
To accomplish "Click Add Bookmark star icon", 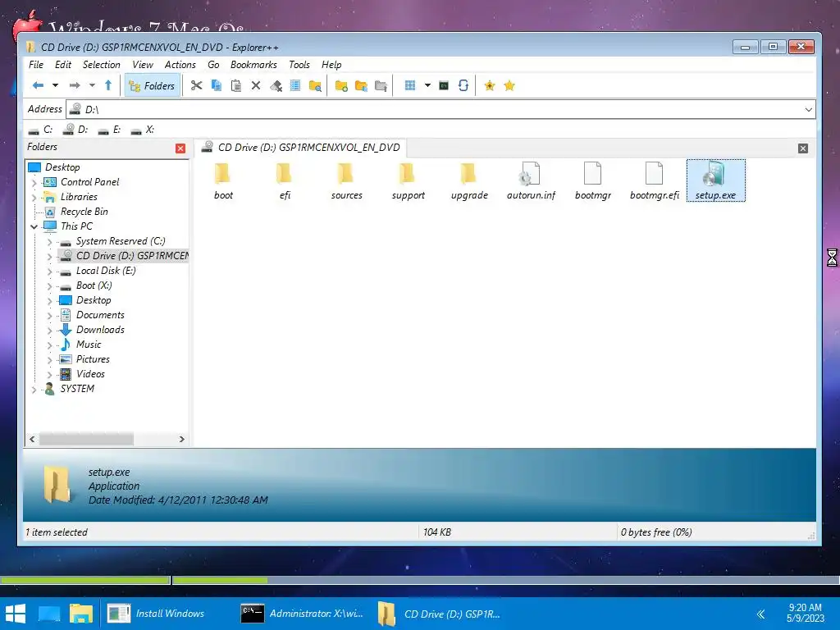I will (x=490, y=85).
